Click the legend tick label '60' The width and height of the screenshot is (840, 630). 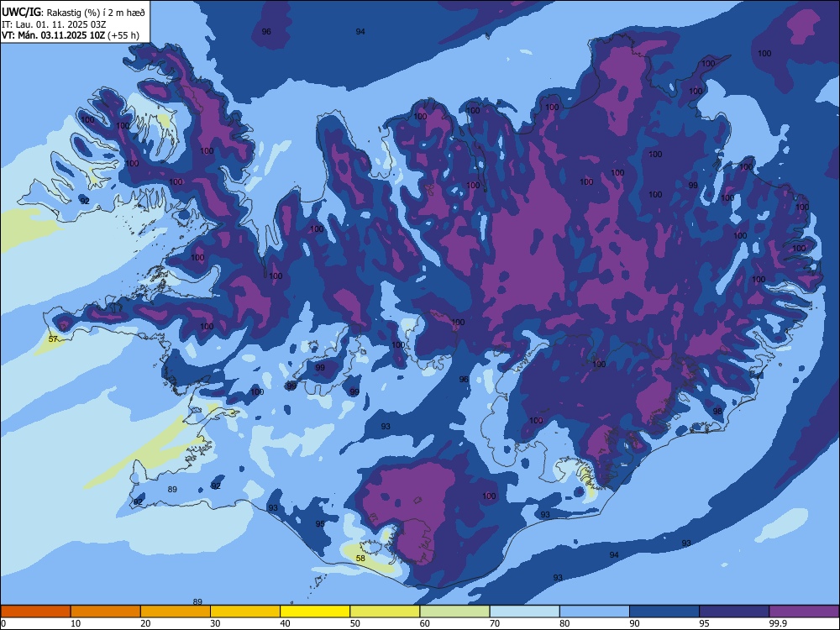(425, 623)
